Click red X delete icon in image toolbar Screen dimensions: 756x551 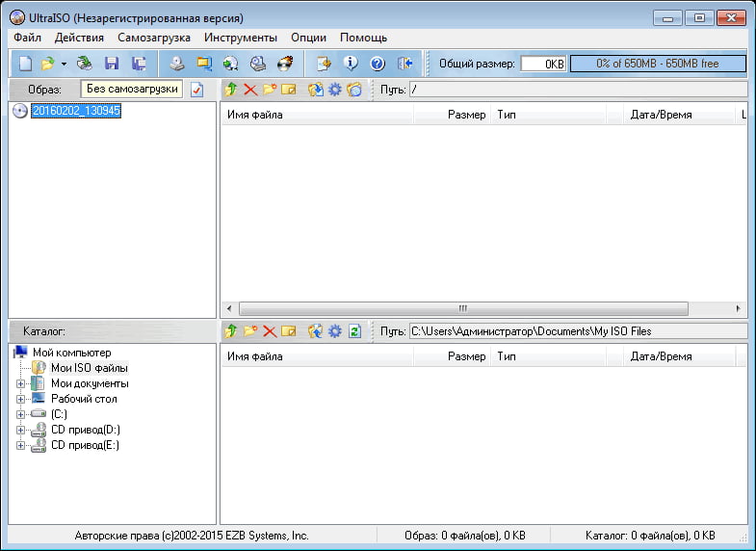click(250, 90)
